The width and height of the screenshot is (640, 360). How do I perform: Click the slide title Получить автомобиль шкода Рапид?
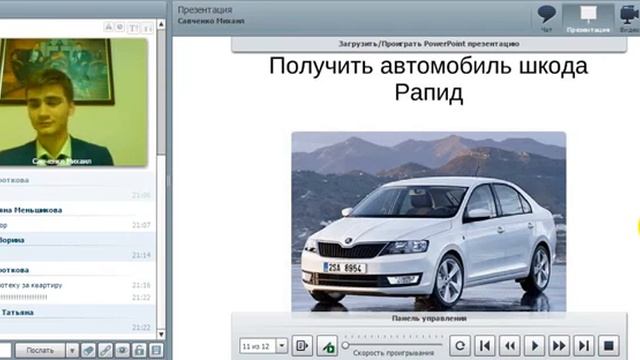(x=429, y=79)
